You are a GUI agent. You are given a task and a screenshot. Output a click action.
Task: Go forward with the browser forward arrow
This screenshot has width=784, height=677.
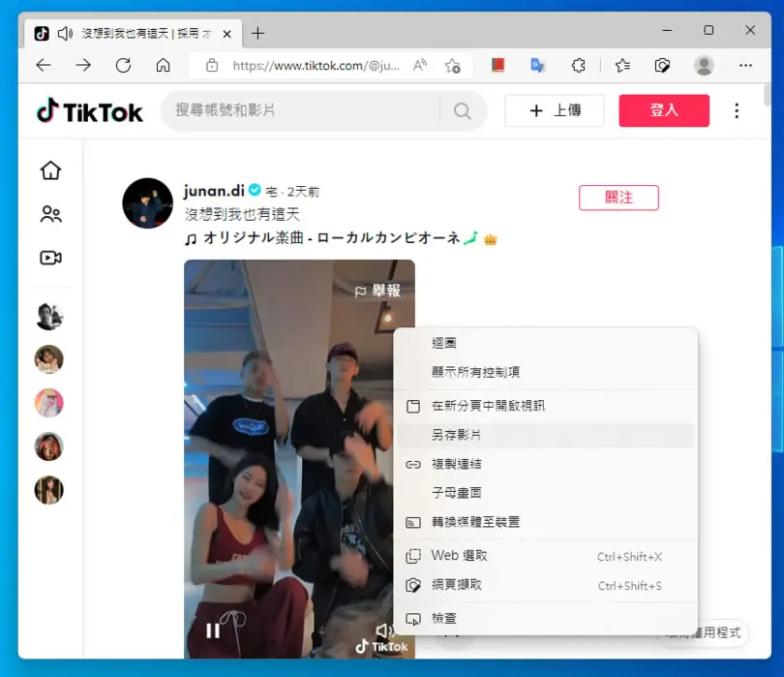[x=83, y=65]
